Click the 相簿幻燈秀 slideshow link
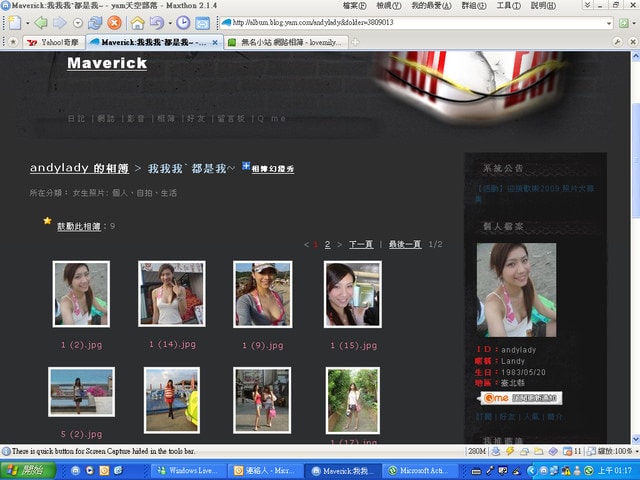This screenshot has width=640, height=480. (272, 169)
